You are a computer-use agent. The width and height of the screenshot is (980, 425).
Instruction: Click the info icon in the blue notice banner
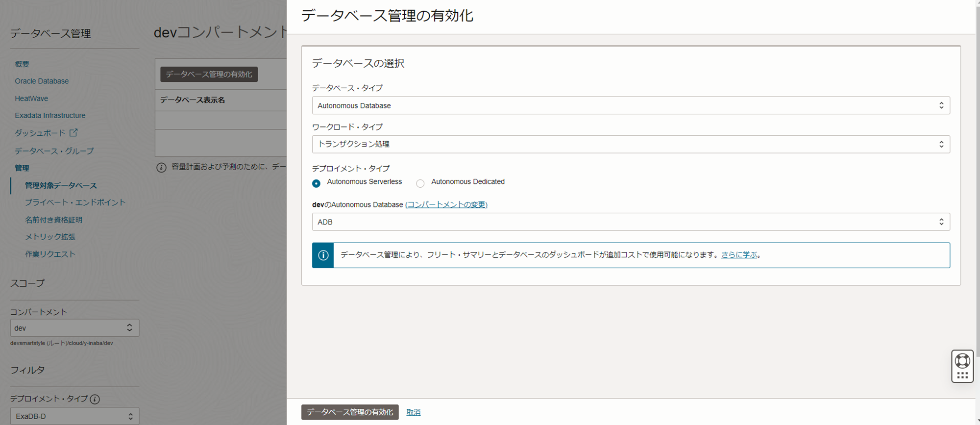pyautogui.click(x=323, y=255)
